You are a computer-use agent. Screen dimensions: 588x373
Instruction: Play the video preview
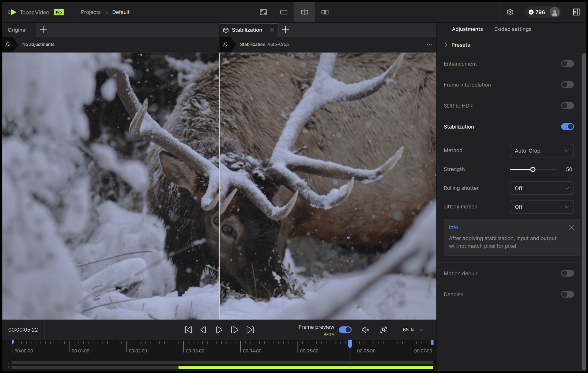coord(219,330)
